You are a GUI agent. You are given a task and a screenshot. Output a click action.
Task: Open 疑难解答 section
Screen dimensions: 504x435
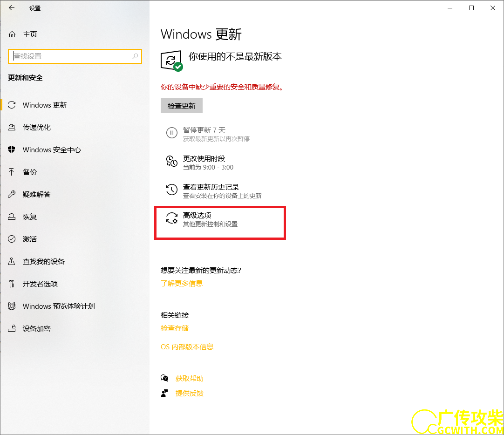(75, 194)
